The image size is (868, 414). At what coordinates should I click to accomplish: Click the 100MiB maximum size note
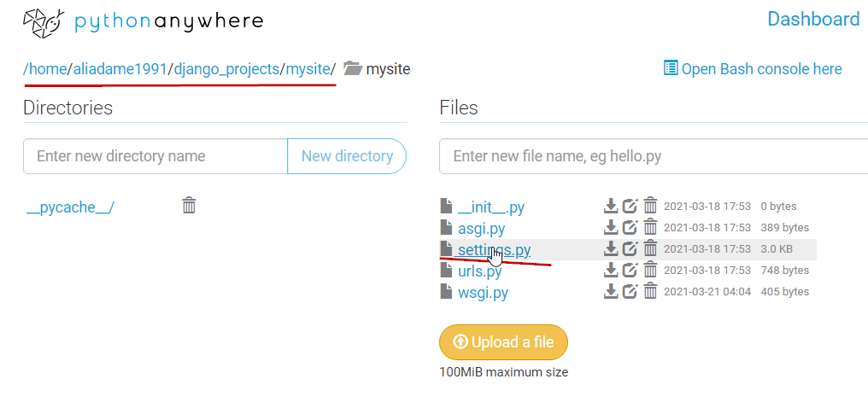point(504,372)
